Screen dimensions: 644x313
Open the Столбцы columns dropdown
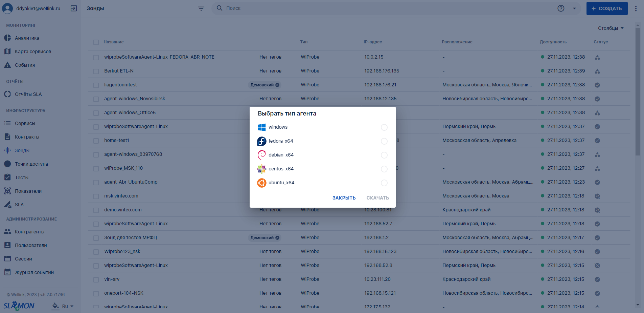pyautogui.click(x=611, y=28)
